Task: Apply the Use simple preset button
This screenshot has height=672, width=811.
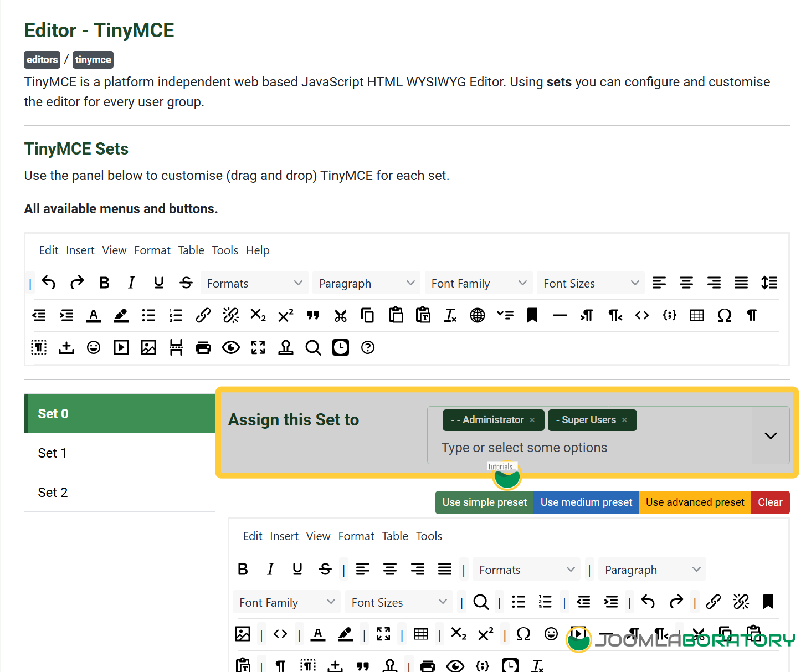Action: (x=485, y=502)
